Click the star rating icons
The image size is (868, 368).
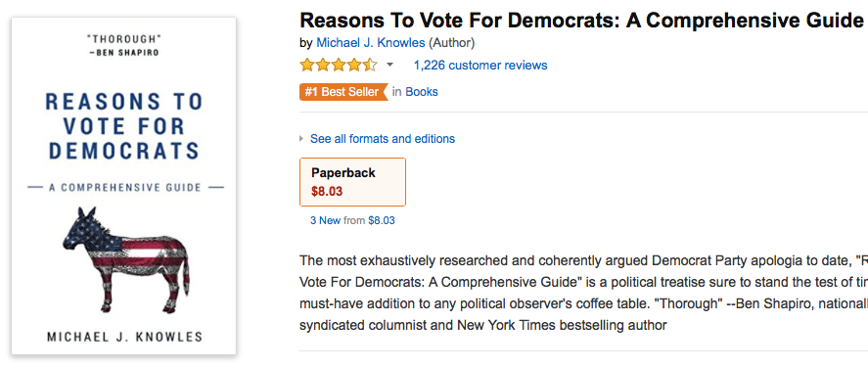coord(339,66)
